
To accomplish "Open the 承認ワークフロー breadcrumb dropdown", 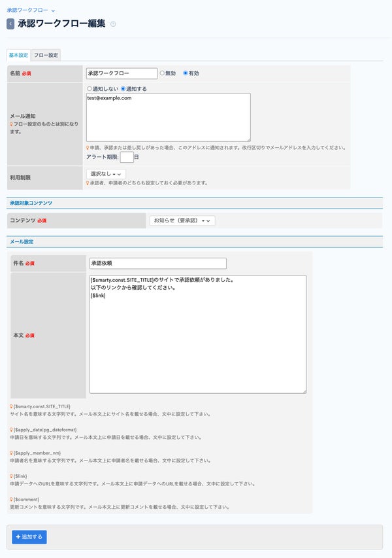I will [x=31, y=10].
